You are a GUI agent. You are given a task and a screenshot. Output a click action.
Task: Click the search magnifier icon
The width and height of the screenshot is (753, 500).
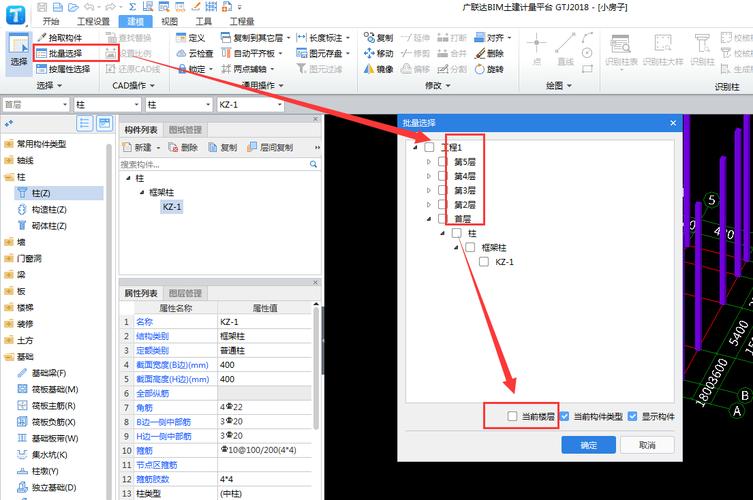pyautogui.click(x=313, y=164)
